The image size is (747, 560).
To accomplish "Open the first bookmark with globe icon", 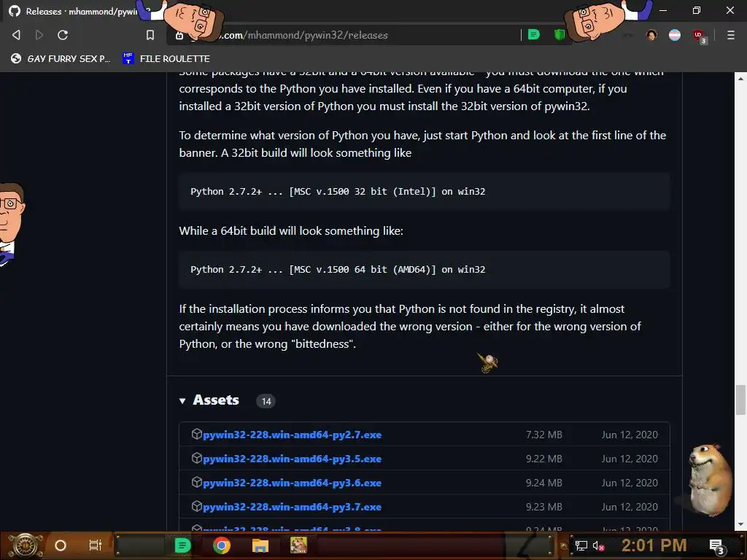I will 61,58.
